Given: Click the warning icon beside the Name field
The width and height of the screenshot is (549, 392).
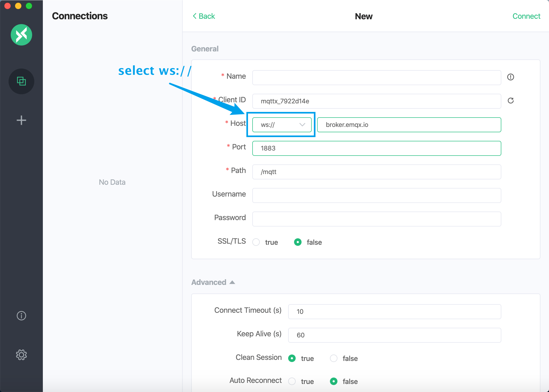Looking at the screenshot, I should (510, 77).
